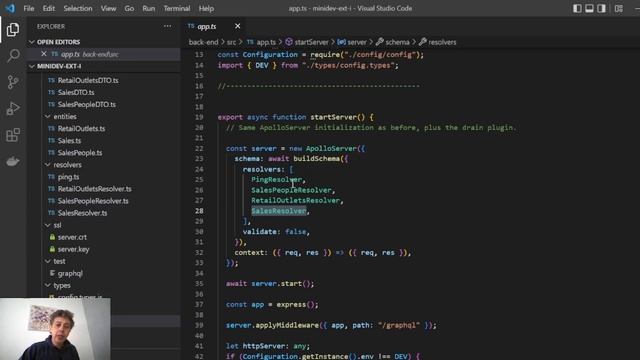Viewport: 640px width, 360px height.
Task: Open SalesPeople.ts entity file
Action: pyautogui.click(x=80, y=153)
